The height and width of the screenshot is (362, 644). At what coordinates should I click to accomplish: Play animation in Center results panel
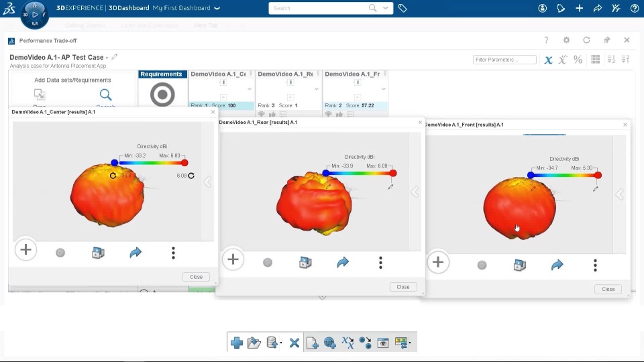coord(60,253)
